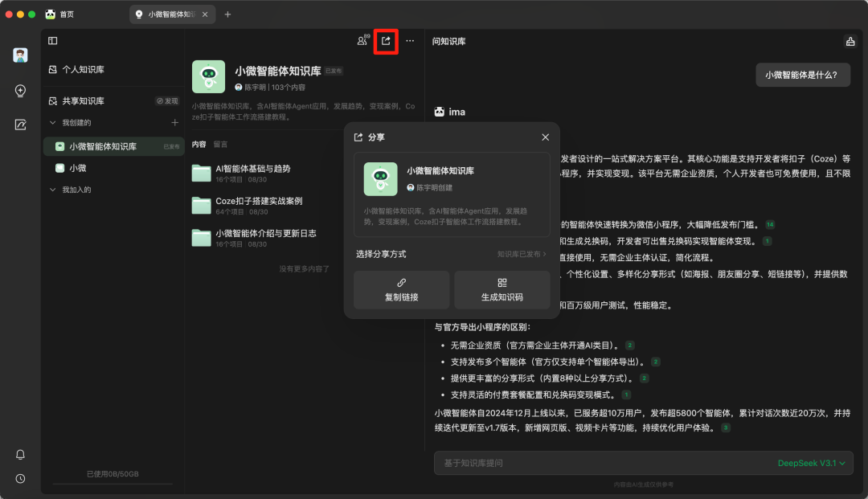
Task: Switch to the 留言 tab
Action: point(220,145)
